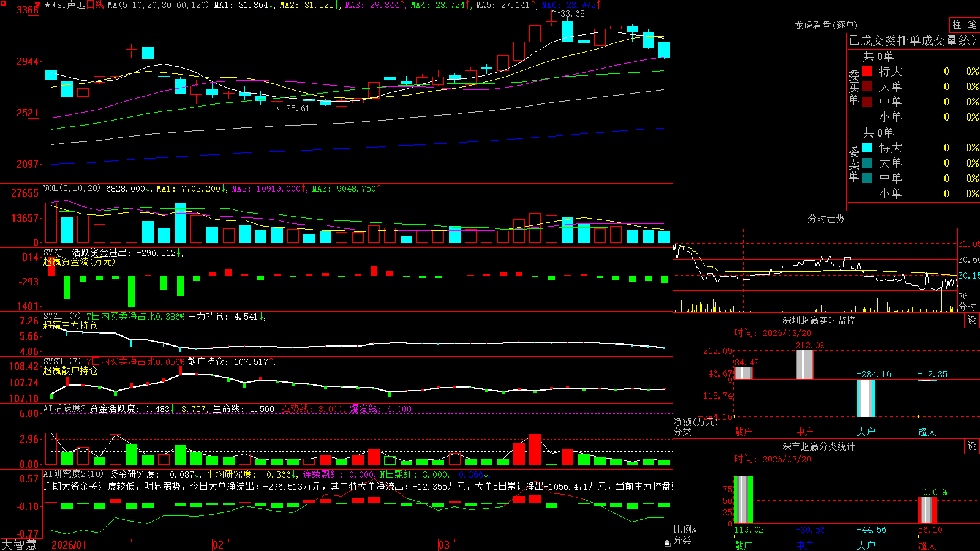
Task: Open 设 settings for 深市超赢分类统计
Action: point(972,446)
